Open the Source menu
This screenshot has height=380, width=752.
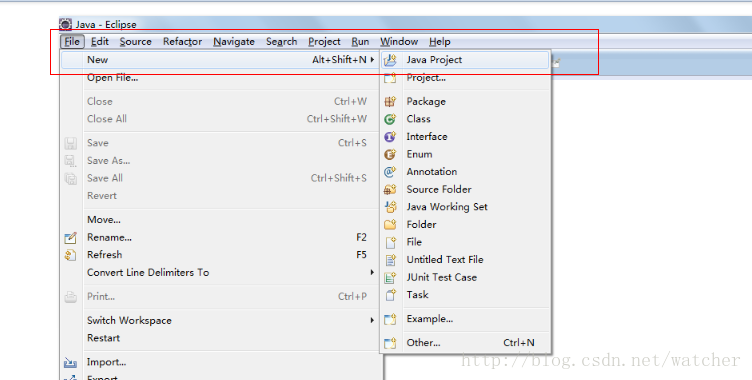136,42
